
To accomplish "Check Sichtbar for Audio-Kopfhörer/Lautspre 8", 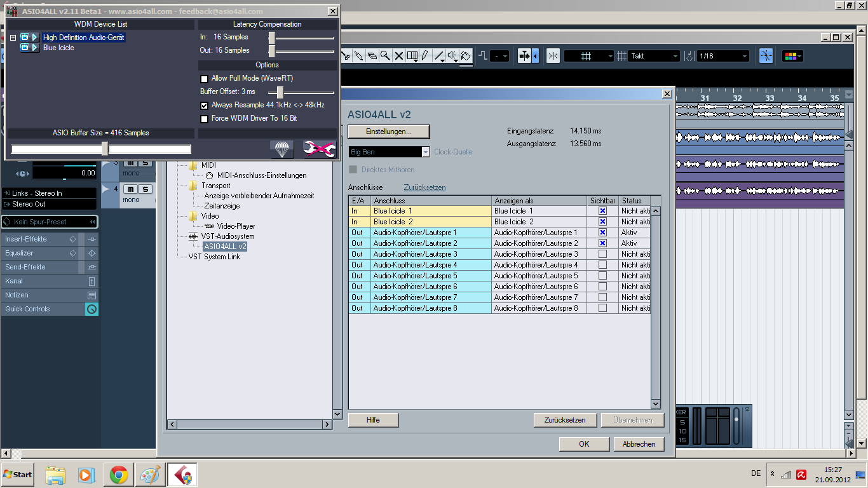I will coord(602,308).
